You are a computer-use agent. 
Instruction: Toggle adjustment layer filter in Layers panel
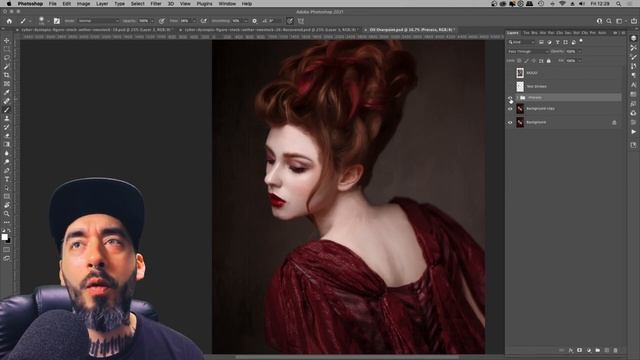click(x=549, y=42)
